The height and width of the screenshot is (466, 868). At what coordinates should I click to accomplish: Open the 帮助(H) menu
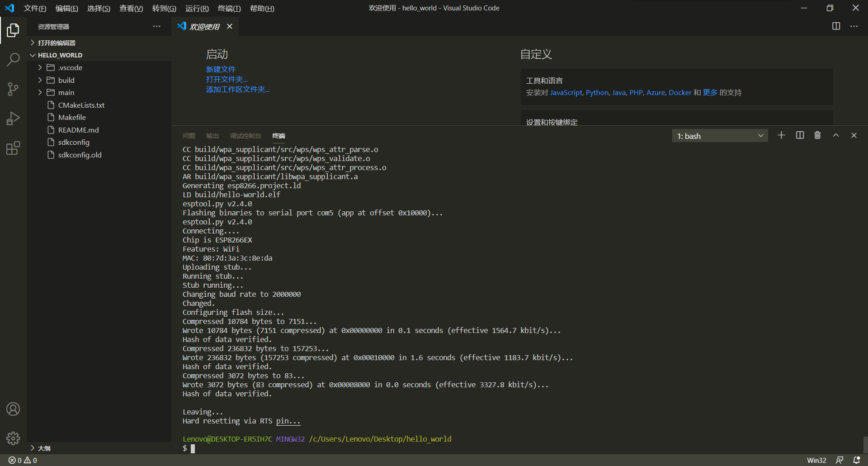262,8
